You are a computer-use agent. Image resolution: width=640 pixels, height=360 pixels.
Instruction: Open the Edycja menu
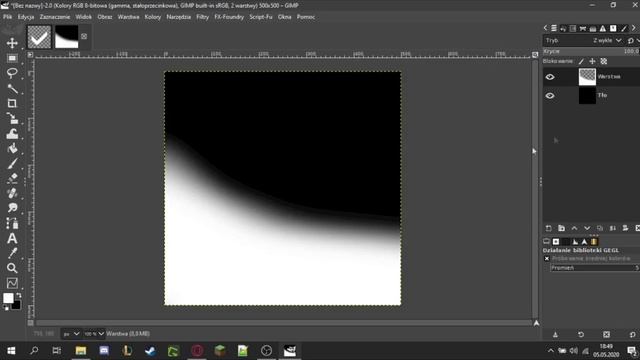(26, 17)
